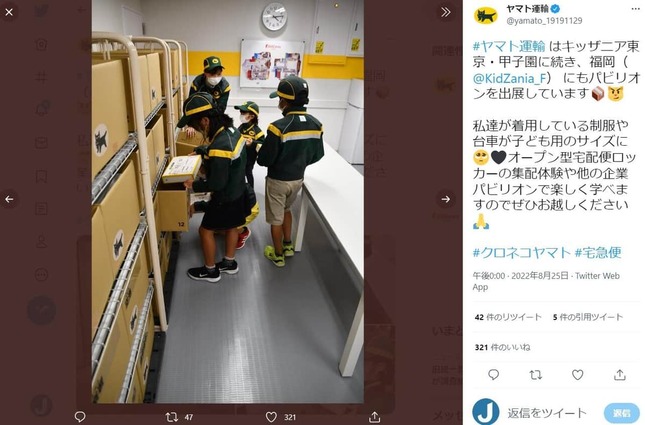Go to next photo with right arrow
The width and height of the screenshot is (645, 425).
pos(445,200)
